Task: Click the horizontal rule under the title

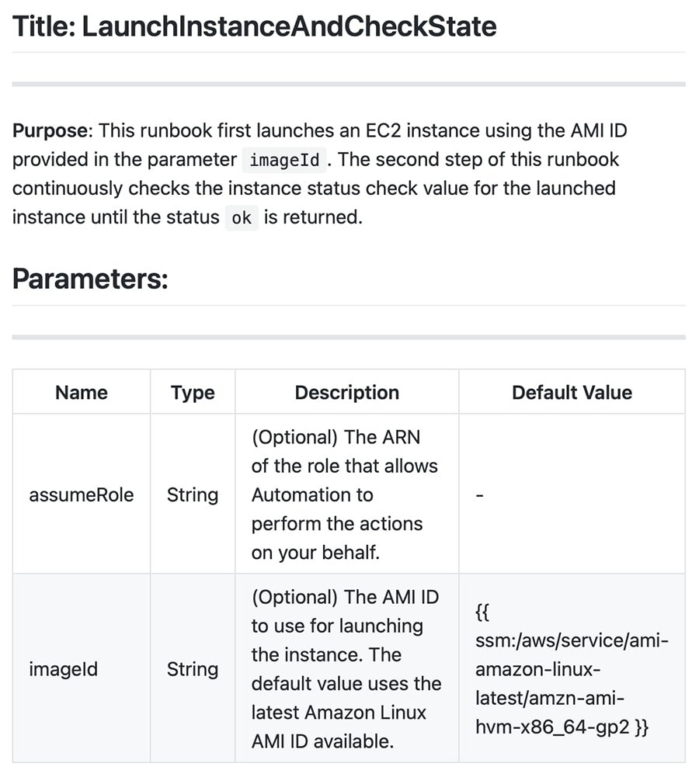Action: pyautogui.click(x=349, y=84)
